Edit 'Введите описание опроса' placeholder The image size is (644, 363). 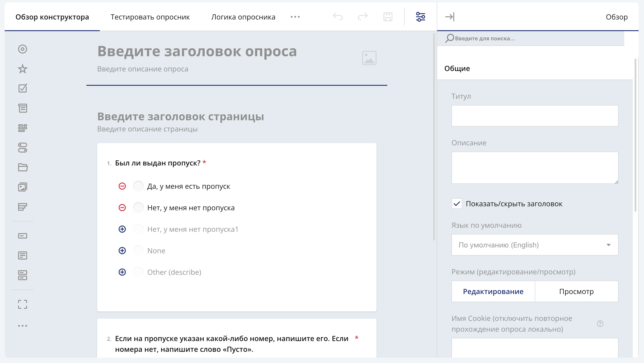[143, 69]
